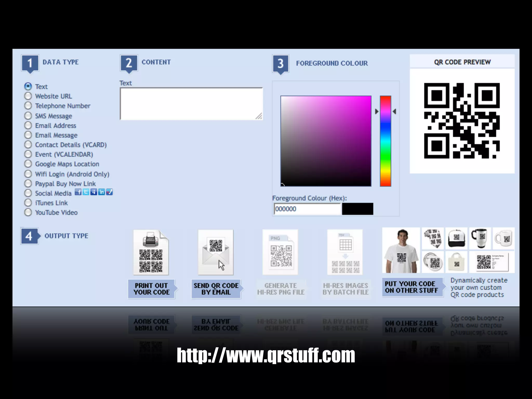This screenshot has width=532, height=399.
Task: Click the travel mug product thumbnail
Action: (480, 238)
